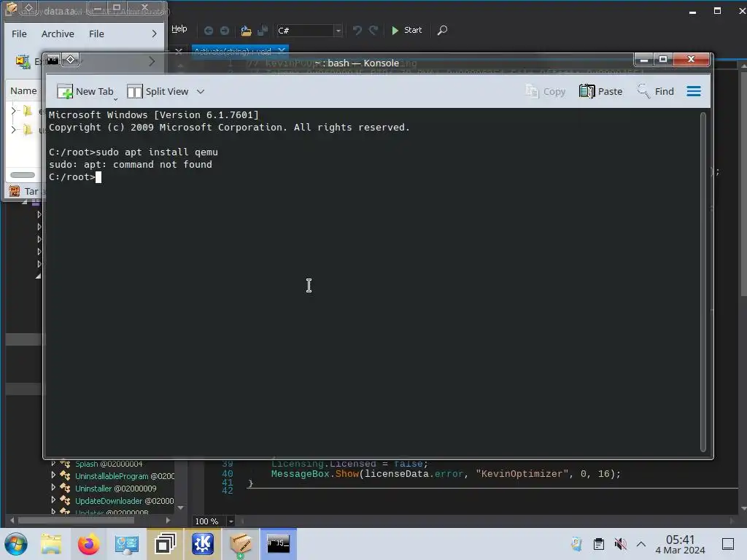Click the green Start debugging button
747x560 pixels.
click(x=406, y=30)
